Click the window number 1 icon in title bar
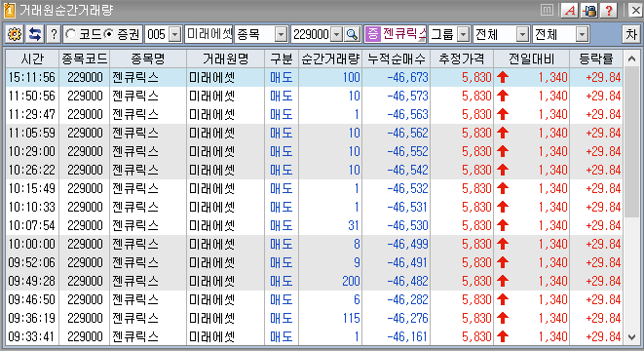The image size is (644, 351). click(9, 11)
